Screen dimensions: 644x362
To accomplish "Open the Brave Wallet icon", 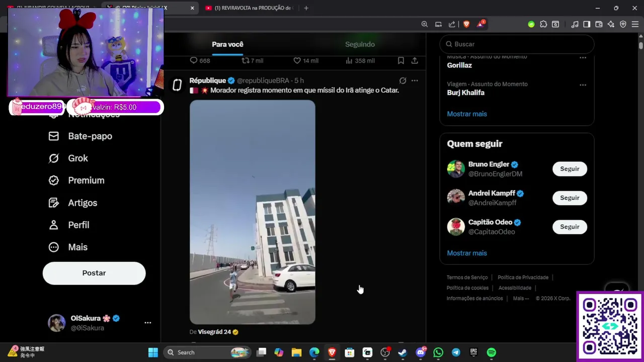I will (599, 24).
